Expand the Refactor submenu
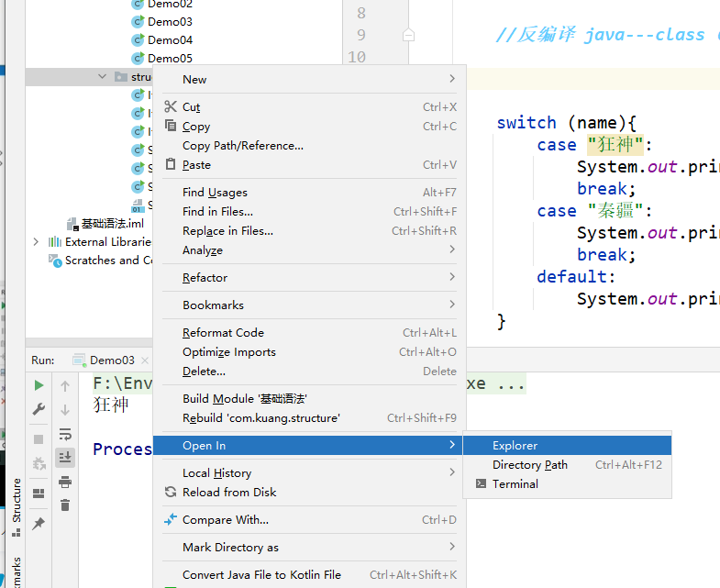Image resolution: width=720 pixels, height=588 pixels. point(309,278)
